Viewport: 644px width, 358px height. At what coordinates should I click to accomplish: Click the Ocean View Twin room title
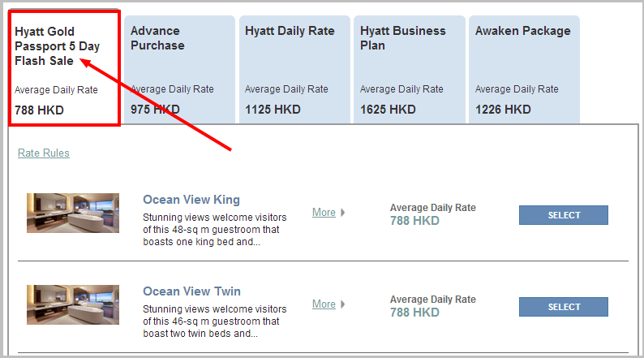[x=191, y=291]
